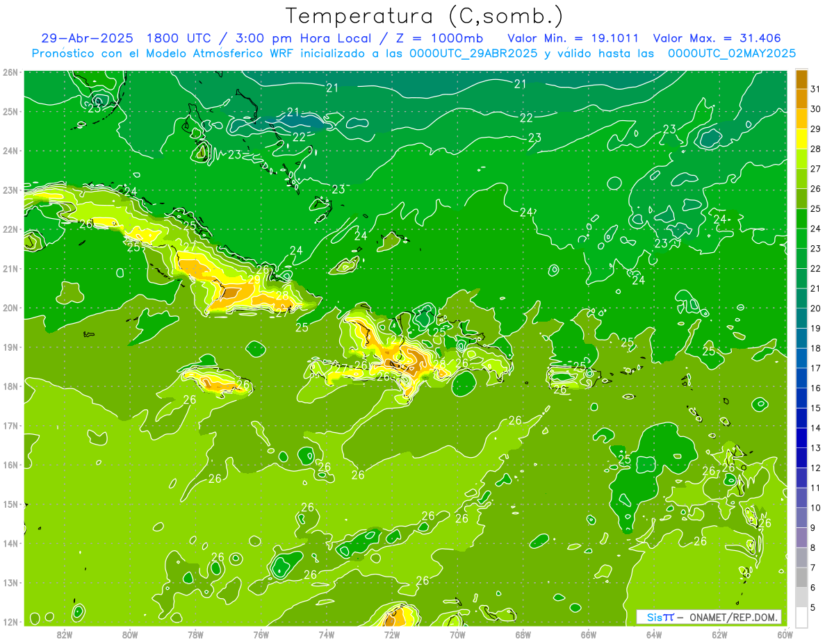Screen dimensions: 834x644
Task: Click the '12N' latitude axis label
Action: 10,622
